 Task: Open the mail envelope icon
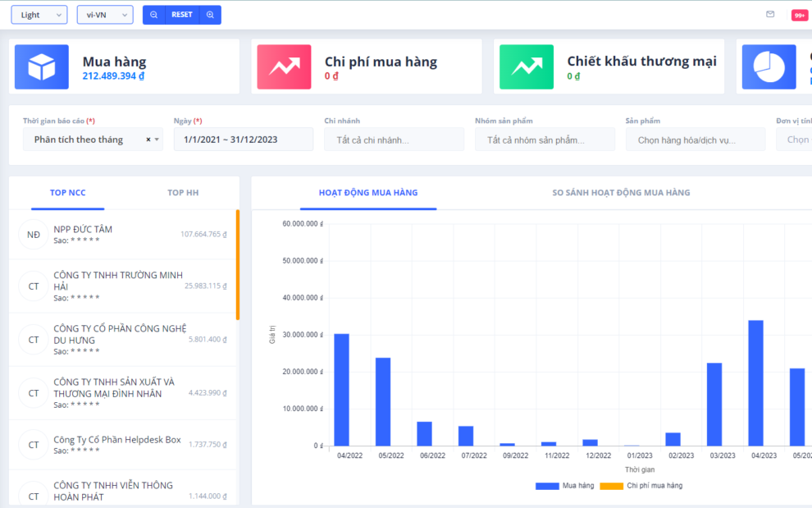tap(770, 15)
